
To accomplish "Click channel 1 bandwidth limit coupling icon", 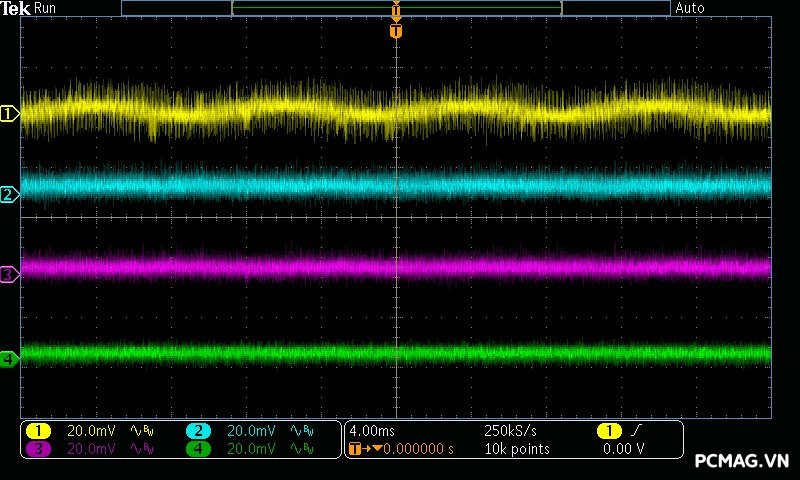I will tap(139, 431).
